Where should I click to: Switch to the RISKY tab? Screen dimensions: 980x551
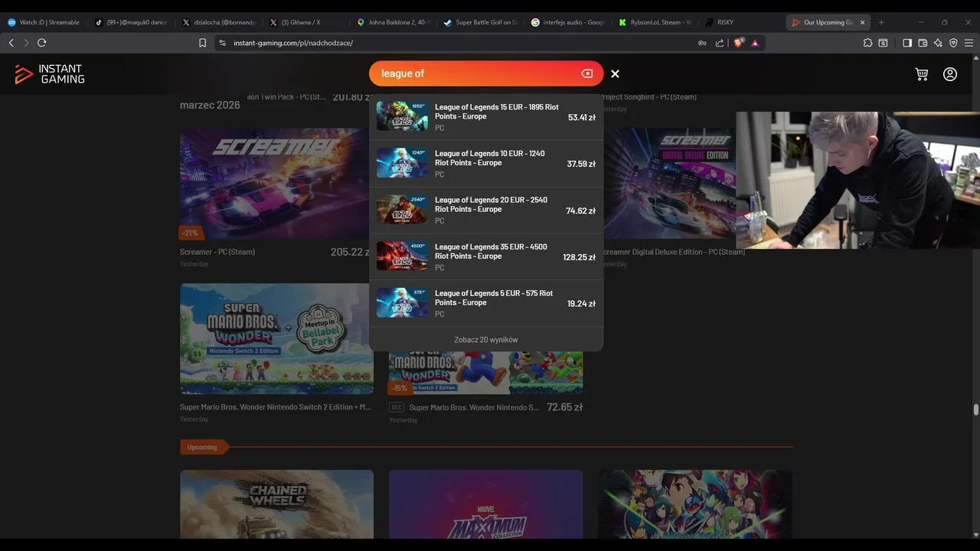tap(743, 22)
